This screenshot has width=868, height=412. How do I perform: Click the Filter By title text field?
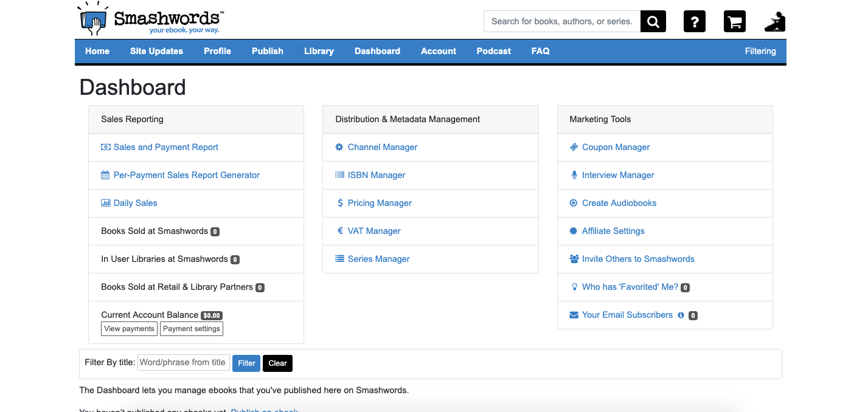(184, 363)
